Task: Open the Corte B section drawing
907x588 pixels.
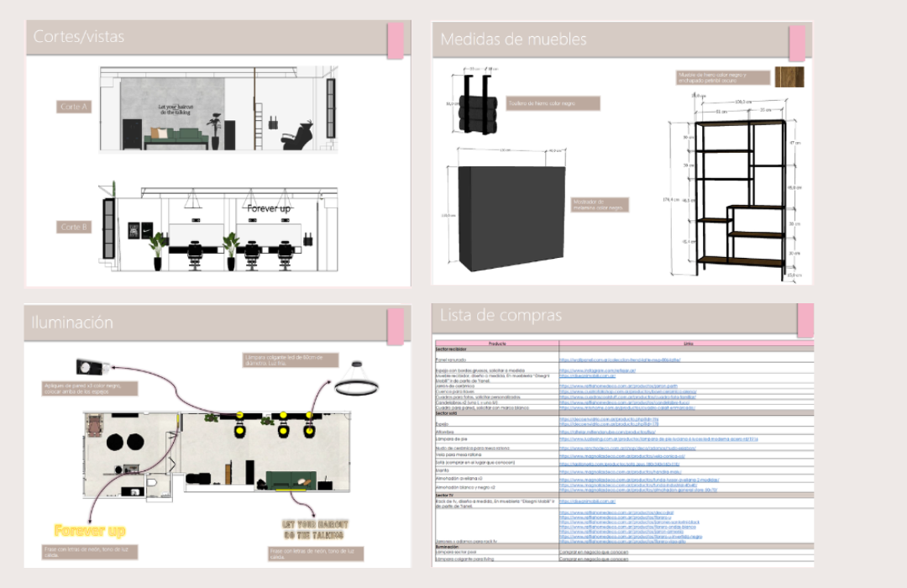Action: [218, 228]
